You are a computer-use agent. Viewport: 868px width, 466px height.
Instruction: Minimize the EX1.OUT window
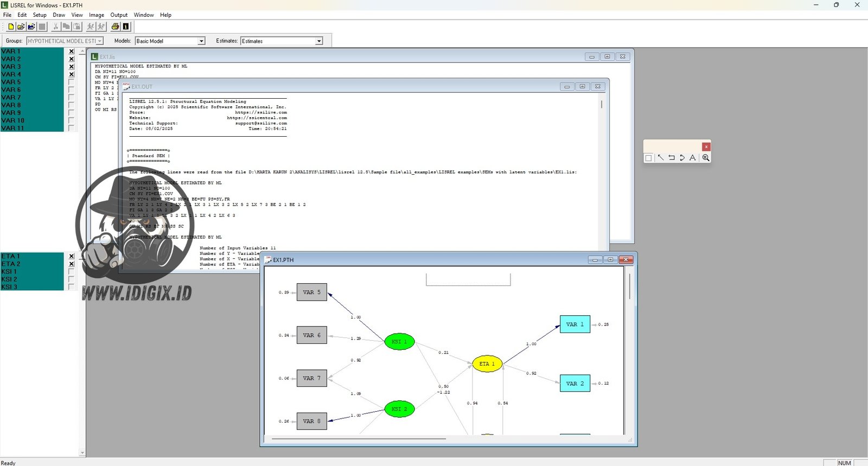pyautogui.click(x=567, y=87)
